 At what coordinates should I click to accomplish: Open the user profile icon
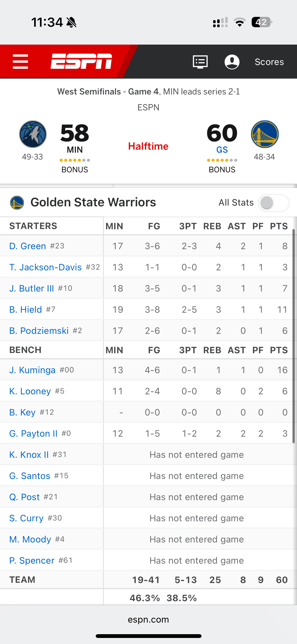point(232,62)
